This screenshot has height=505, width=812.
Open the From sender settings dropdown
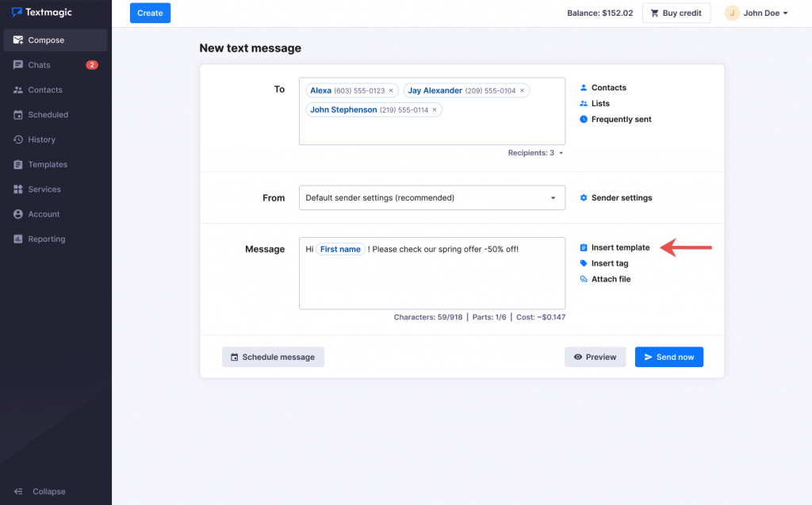coord(431,197)
